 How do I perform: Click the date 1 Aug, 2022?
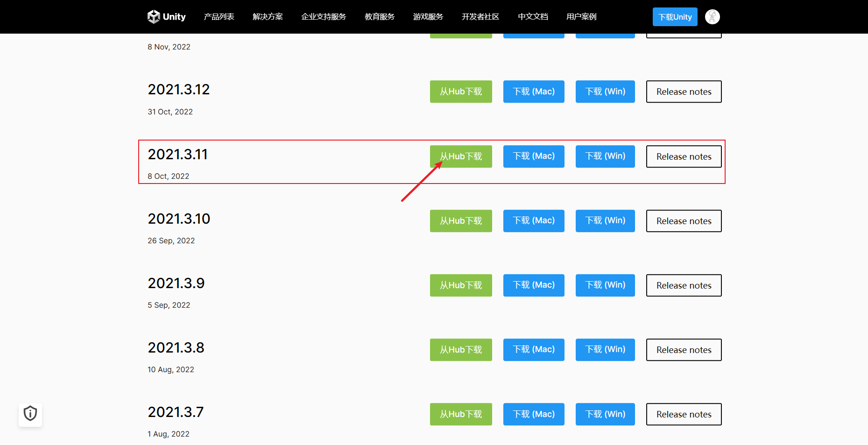[x=168, y=434]
